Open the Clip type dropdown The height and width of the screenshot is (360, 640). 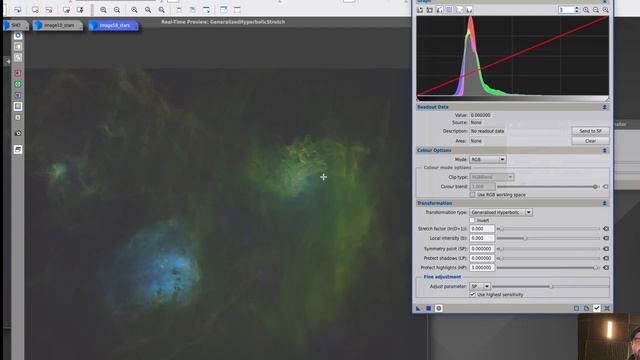pos(491,177)
